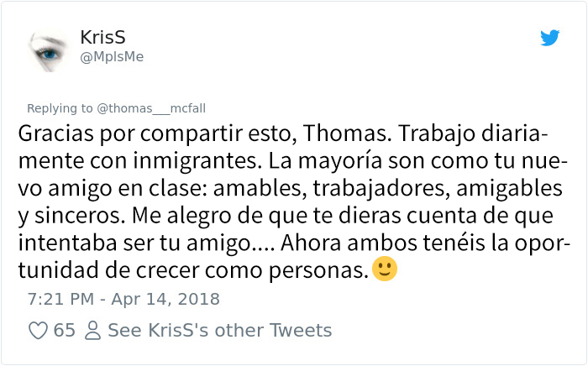The image size is (588, 366).
Task: Click the phrase y sinceros
Action: [71, 216]
